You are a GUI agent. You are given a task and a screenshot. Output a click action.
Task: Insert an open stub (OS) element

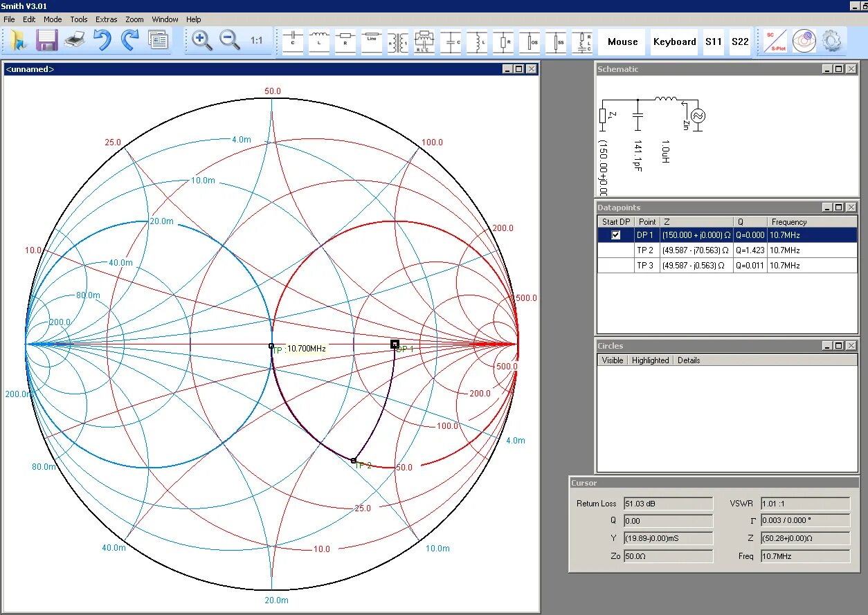pyautogui.click(x=530, y=42)
